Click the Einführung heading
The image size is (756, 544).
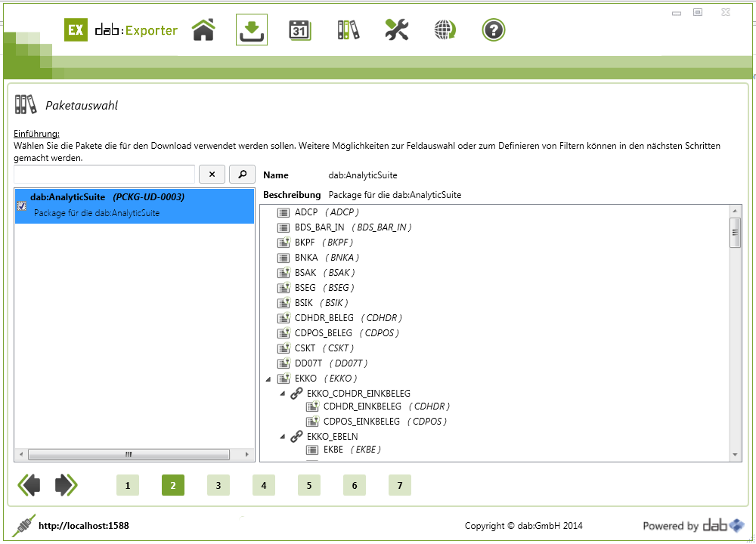[36, 134]
